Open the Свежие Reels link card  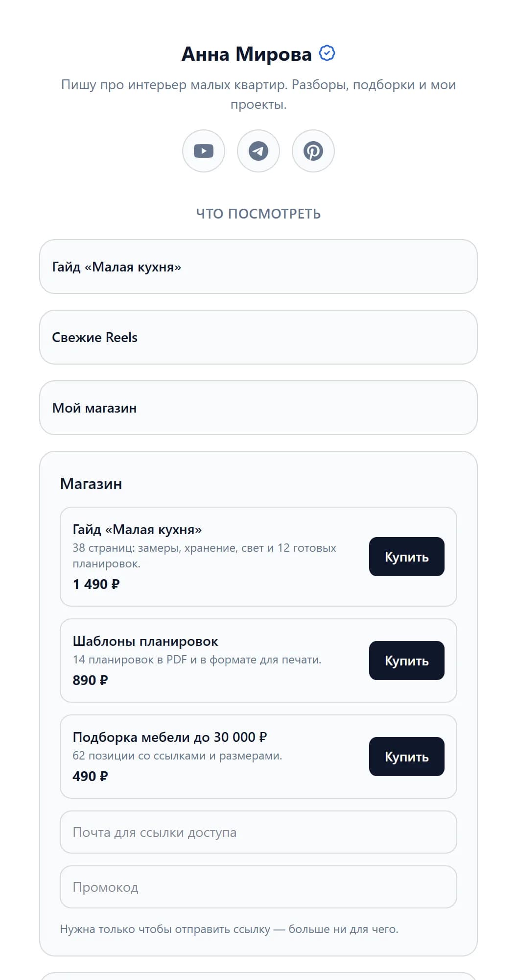point(258,337)
